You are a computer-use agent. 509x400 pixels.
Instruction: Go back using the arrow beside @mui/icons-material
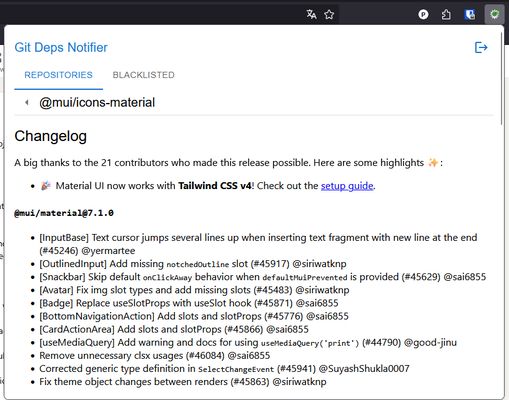coord(27,102)
